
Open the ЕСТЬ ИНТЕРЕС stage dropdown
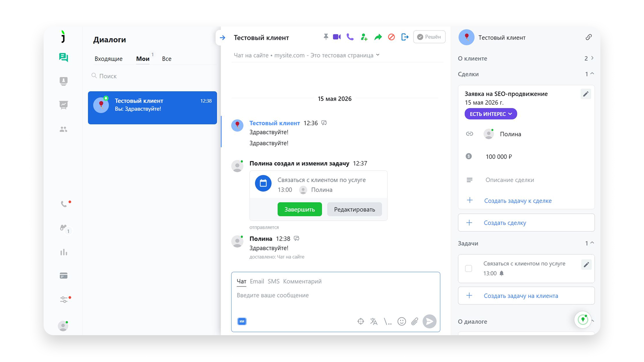pos(491,114)
